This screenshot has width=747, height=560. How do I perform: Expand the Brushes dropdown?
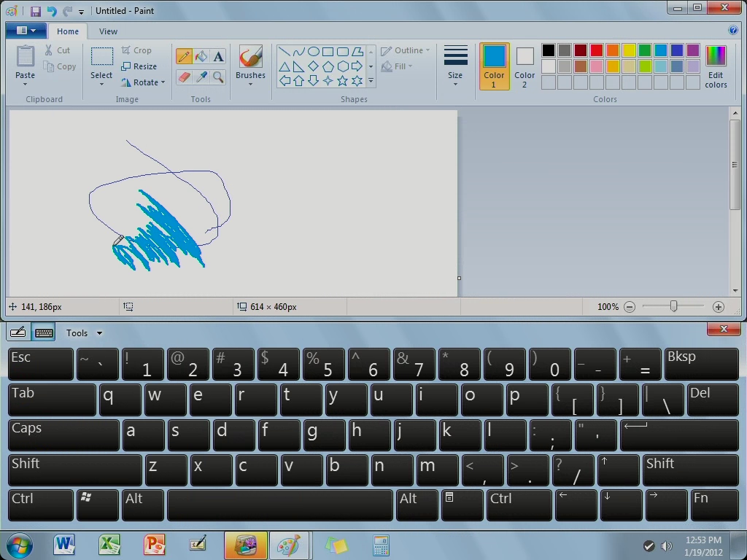pos(250,83)
